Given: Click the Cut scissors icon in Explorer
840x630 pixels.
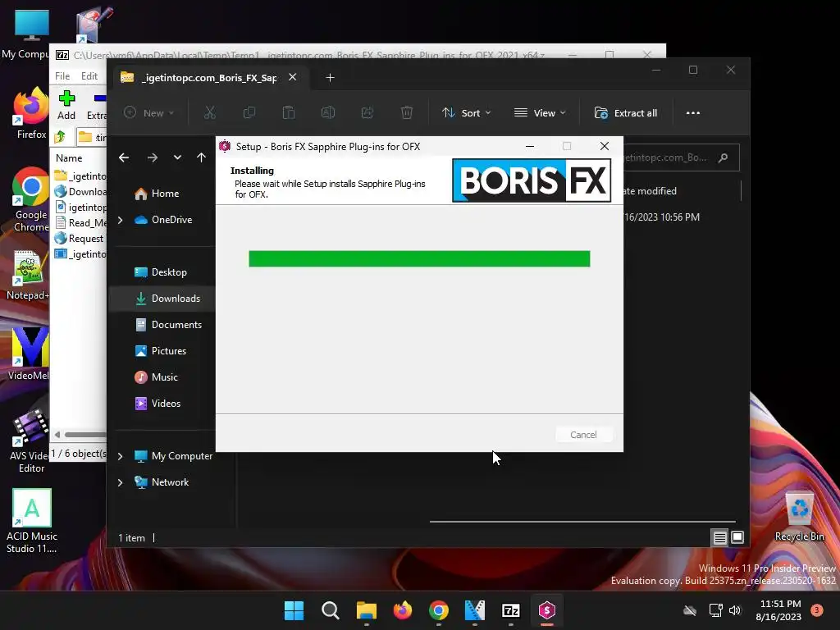Looking at the screenshot, I should (x=209, y=113).
